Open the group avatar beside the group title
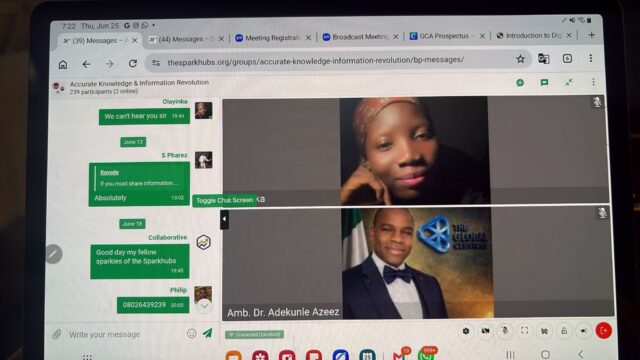Viewport: 640px width, 360px height. click(x=59, y=87)
